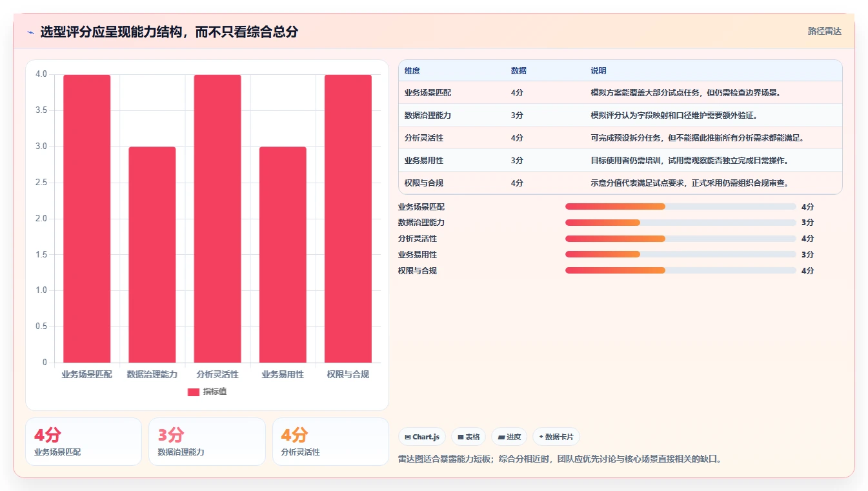Click the 权限与合规 table row label
868x491 pixels.
424,183
